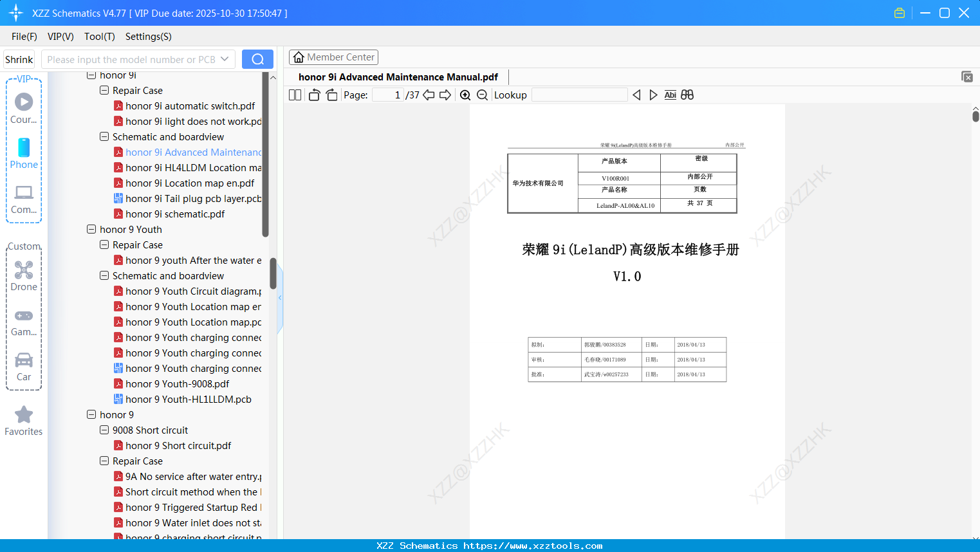Collapse the file tree panel handle
This screenshot has width=980, height=552.
[280, 297]
